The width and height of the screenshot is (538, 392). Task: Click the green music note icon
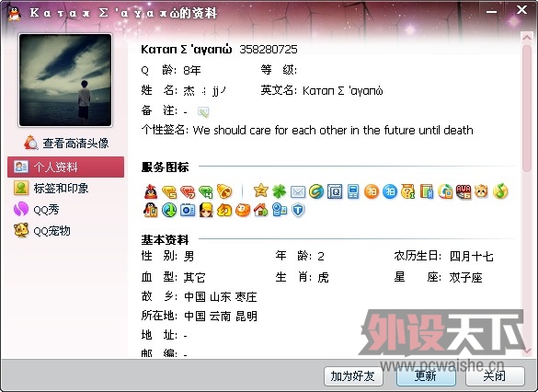pyautogui.click(x=500, y=191)
